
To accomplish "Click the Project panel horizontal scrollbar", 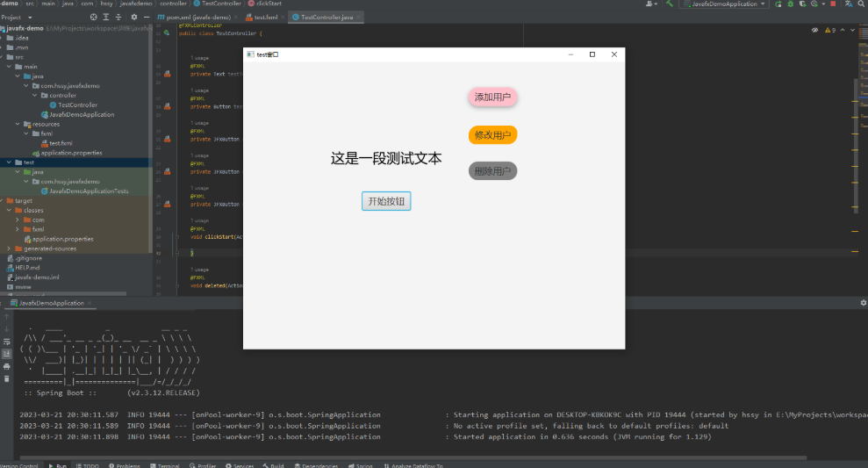I will click(64, 293).
